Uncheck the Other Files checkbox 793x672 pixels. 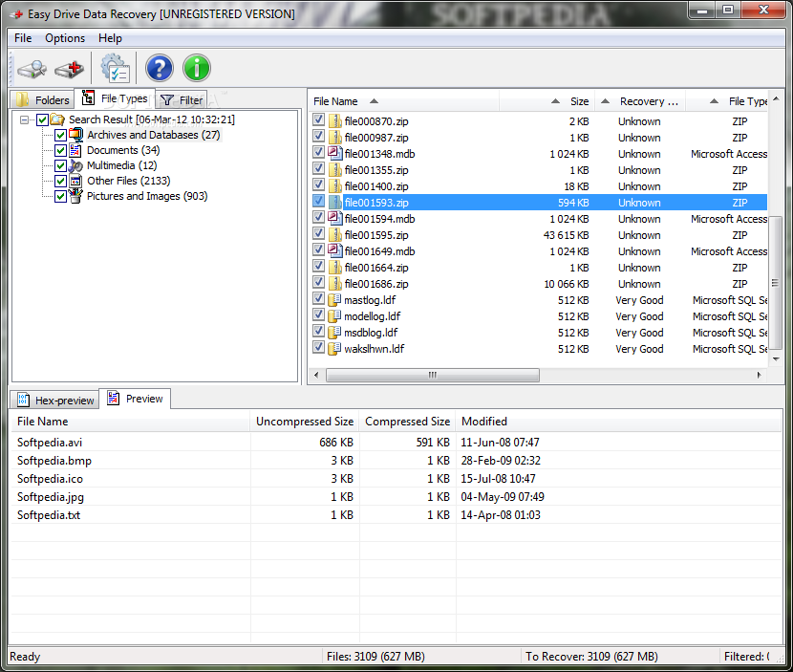(x=61, y=181)
